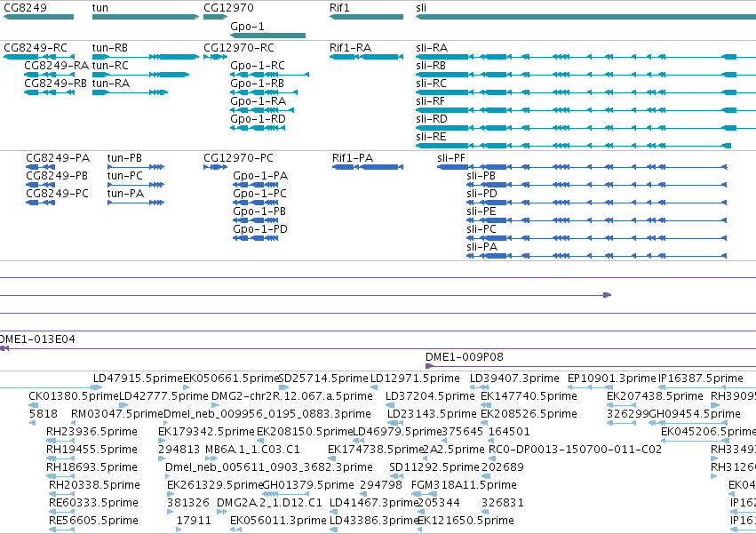This screenshot has width=756, height=534.
Task: Click the DMG2-chr2R.12.067.a.5prime label
Action: coord(292,396)
